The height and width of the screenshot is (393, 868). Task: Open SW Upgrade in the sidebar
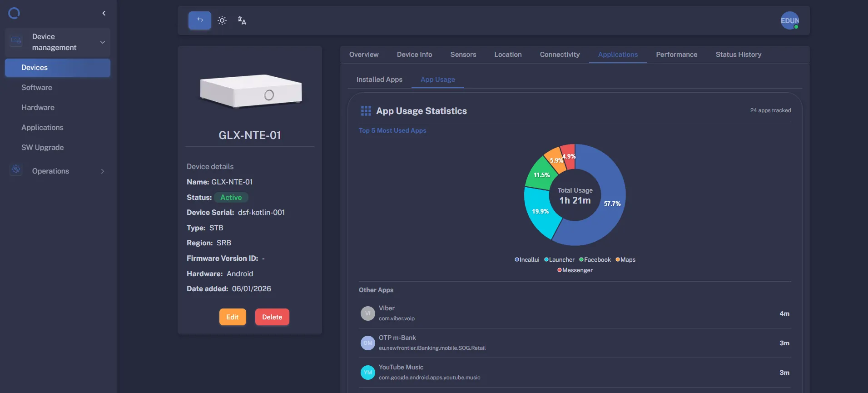pos(42,148)
